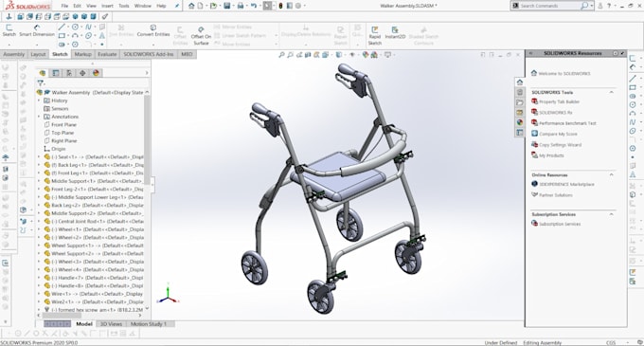The width and height of the screenshot is (644, 346).
Task: Click the Home icon in the quick access toolbar
Action: pos(191,6)
